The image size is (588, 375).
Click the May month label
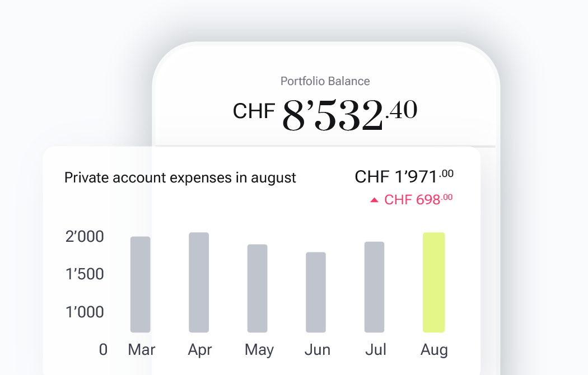[x=259, y=350]
